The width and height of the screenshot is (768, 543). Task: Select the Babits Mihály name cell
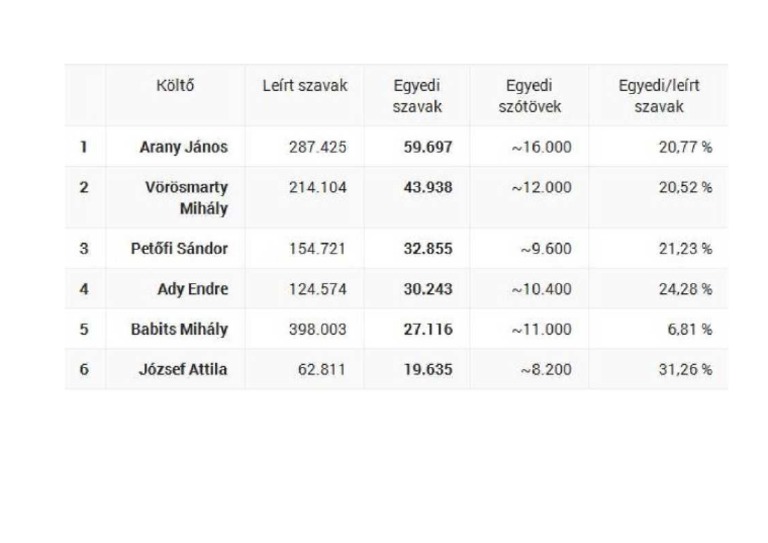(x=180, y=329)
